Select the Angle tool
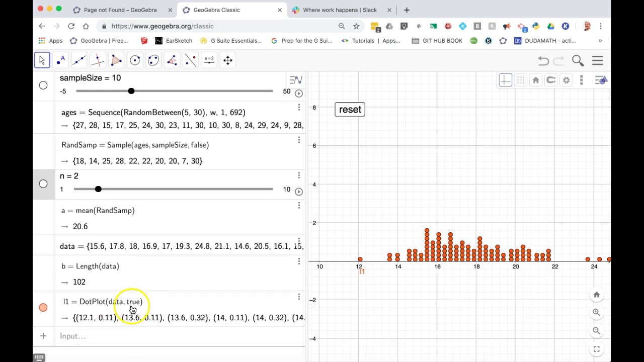 pos(172,60)
